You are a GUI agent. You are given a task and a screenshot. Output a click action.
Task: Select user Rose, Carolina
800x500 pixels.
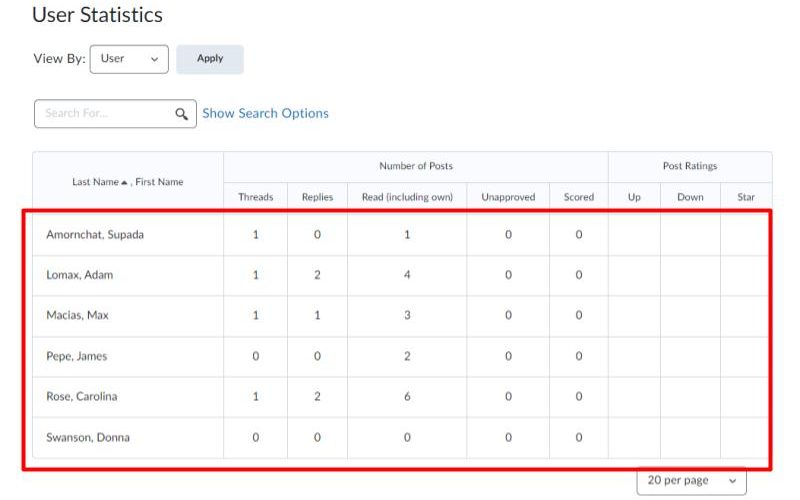tap(82, 396)
